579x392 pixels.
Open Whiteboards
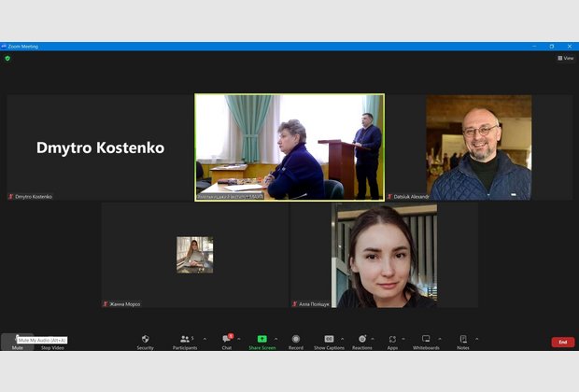point(426,342)
